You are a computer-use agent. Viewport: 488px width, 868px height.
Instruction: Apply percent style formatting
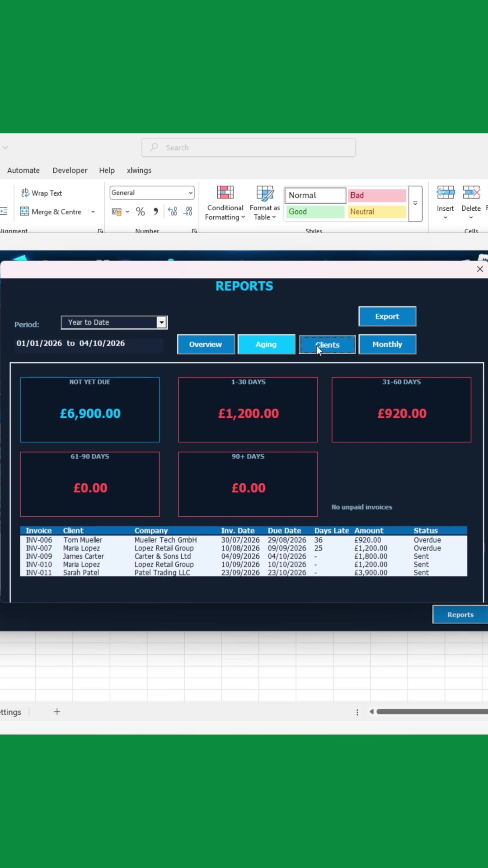coord(141,212)
